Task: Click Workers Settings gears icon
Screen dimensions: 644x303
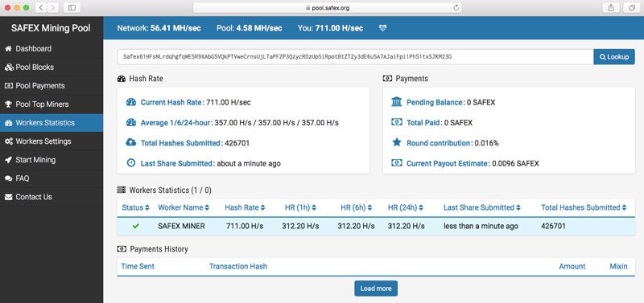Action: (x=9, y=141)
